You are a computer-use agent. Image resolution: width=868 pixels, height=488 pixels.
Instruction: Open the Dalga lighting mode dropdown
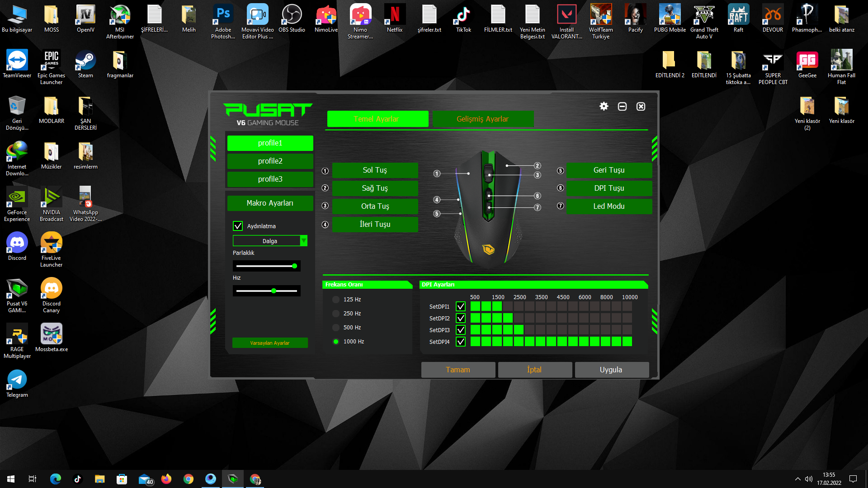270,241
